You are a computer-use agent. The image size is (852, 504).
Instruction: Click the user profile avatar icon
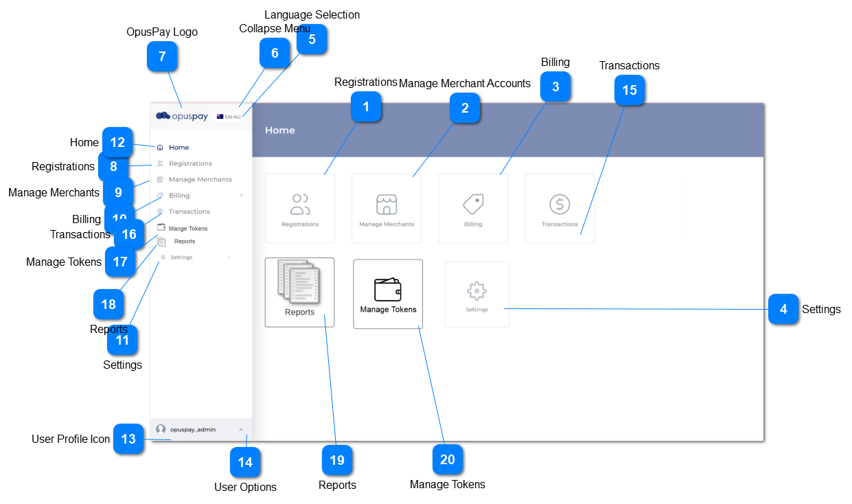point(161,429)
